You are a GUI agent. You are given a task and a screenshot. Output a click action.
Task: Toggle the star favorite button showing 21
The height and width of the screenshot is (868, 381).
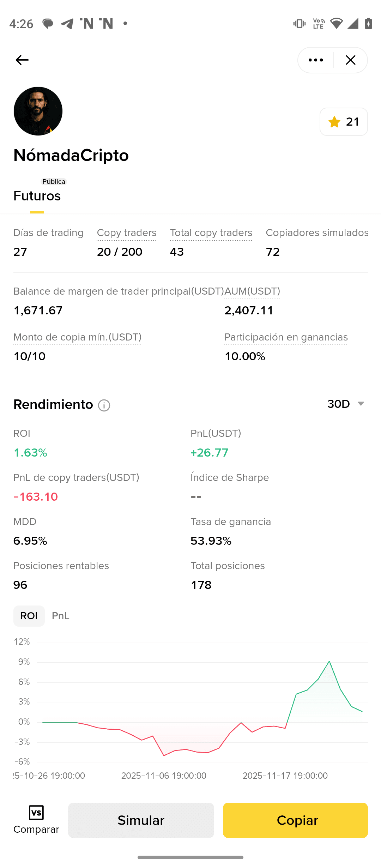(343, 122)
